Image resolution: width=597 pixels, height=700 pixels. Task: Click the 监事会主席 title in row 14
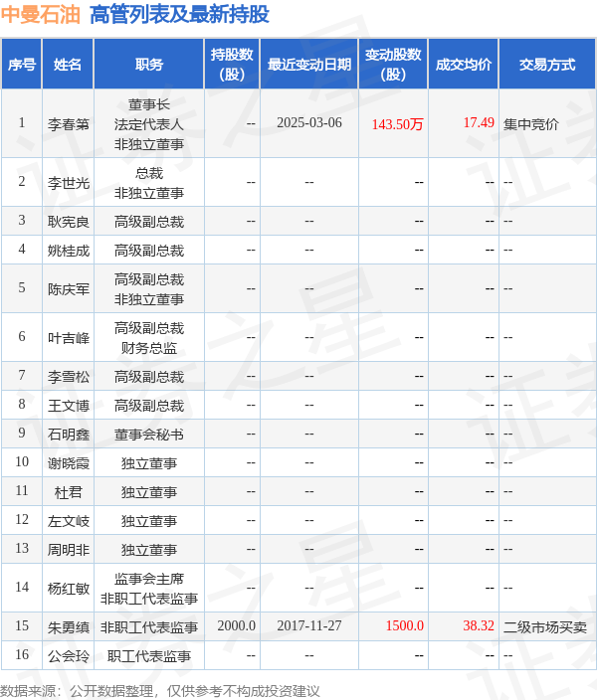tap(149, 579)
